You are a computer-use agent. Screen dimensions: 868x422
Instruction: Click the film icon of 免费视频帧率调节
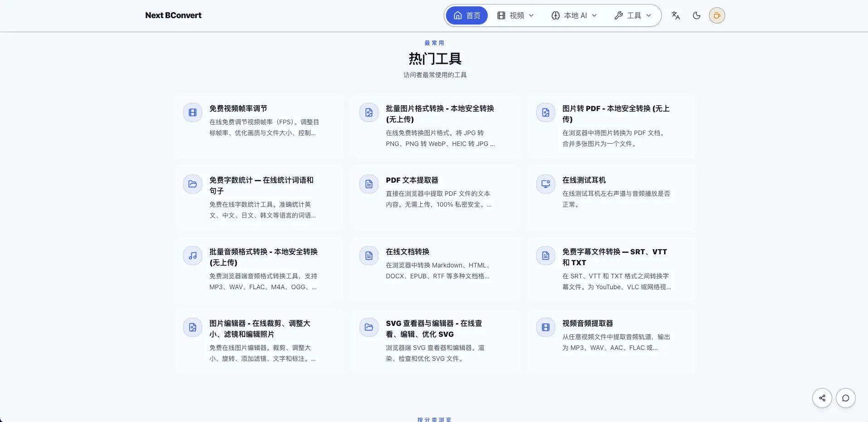[x=193, y=112]
